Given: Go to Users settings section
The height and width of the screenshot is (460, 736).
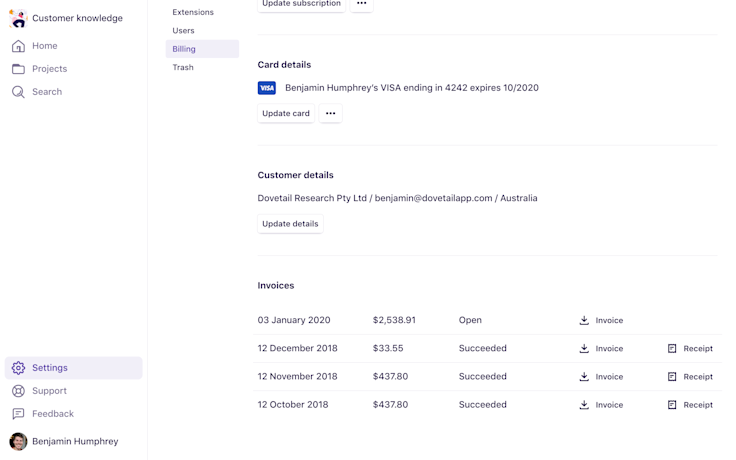Looking at the screenshot, I should (x=183, y=31).
